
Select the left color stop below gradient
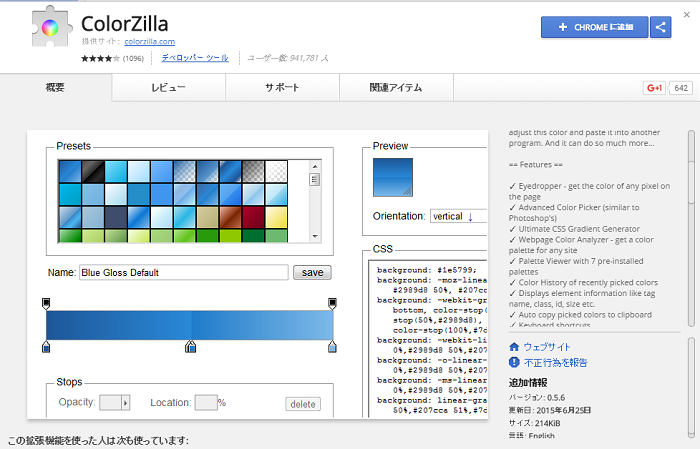[46, 346]
